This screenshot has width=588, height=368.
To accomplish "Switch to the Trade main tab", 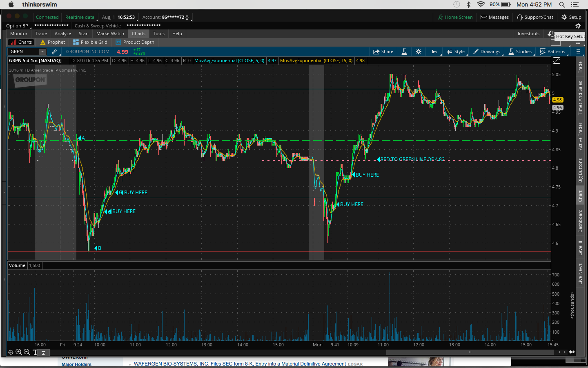I will click(41, 34).
